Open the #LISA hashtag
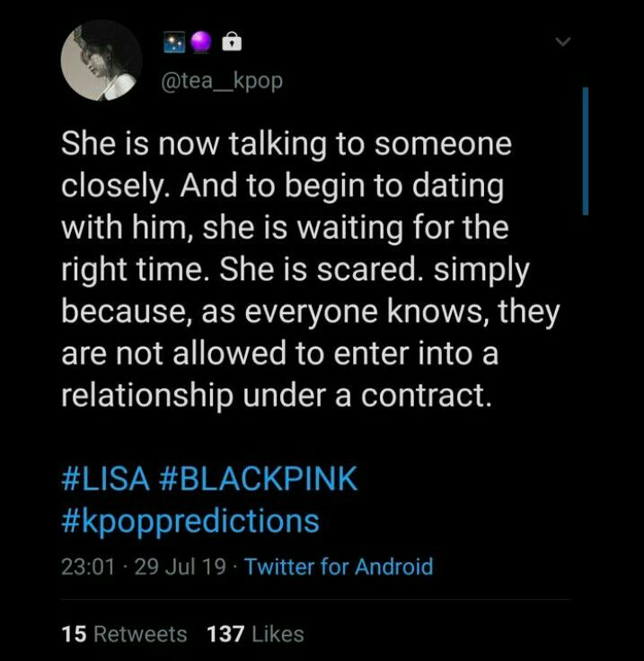Viewport: 644px width, 661px height. tap(105, 479)
